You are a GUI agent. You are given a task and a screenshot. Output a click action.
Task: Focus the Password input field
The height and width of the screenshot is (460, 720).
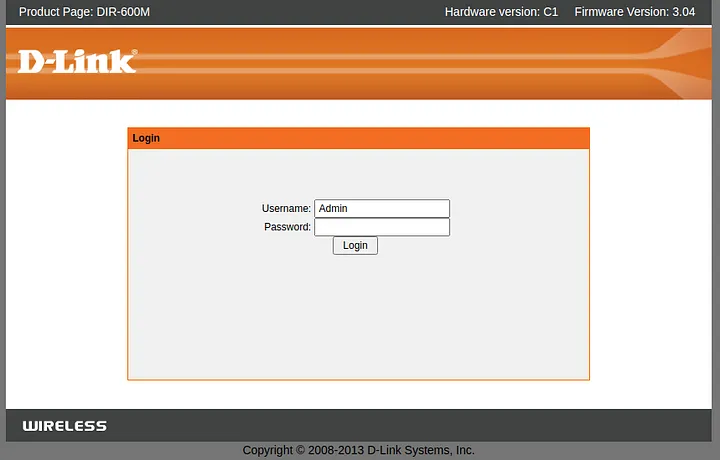point(382,227)
